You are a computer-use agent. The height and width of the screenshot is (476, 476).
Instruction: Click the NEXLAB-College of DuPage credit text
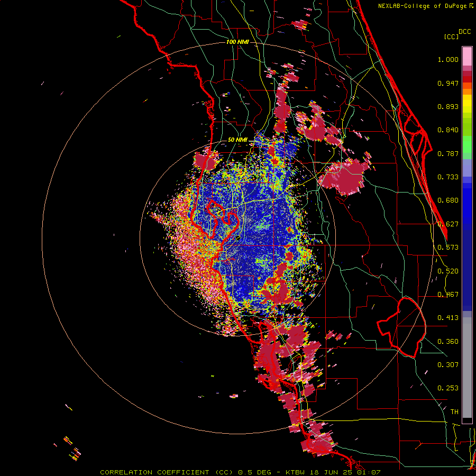click(423, 6)
